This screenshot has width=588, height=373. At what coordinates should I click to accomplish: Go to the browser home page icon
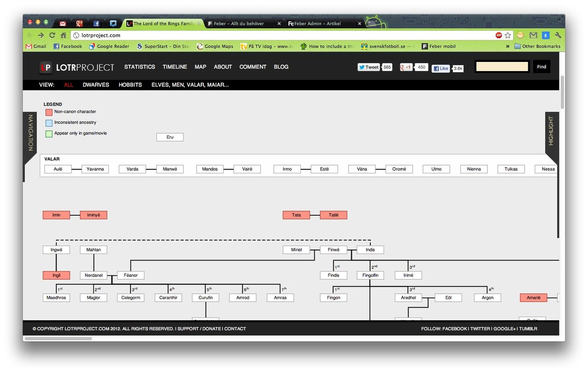[x=63, y=35]
